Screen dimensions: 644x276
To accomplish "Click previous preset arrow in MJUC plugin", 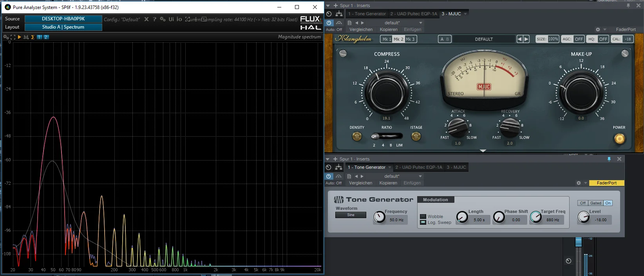I will point(520,39).
